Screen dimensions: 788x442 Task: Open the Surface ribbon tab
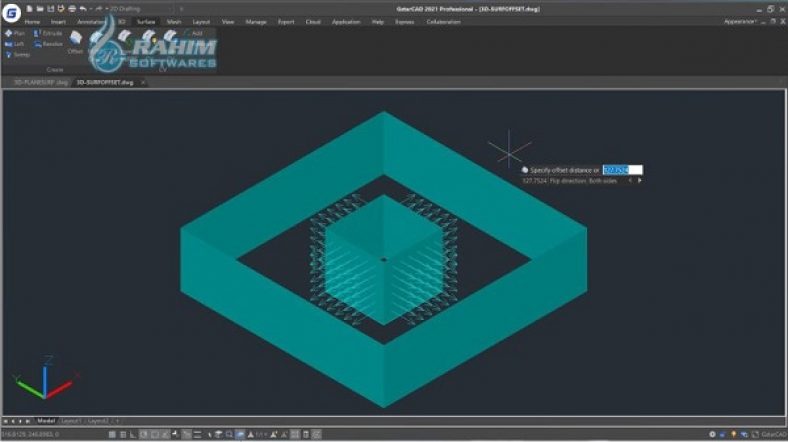click(x=146, y=22)
